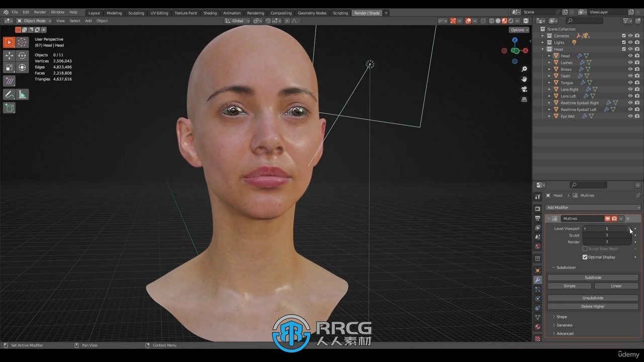Click the pan view hand icon
Image resolution: width=644 pixels, height=362 pixels.
(524, 79)
